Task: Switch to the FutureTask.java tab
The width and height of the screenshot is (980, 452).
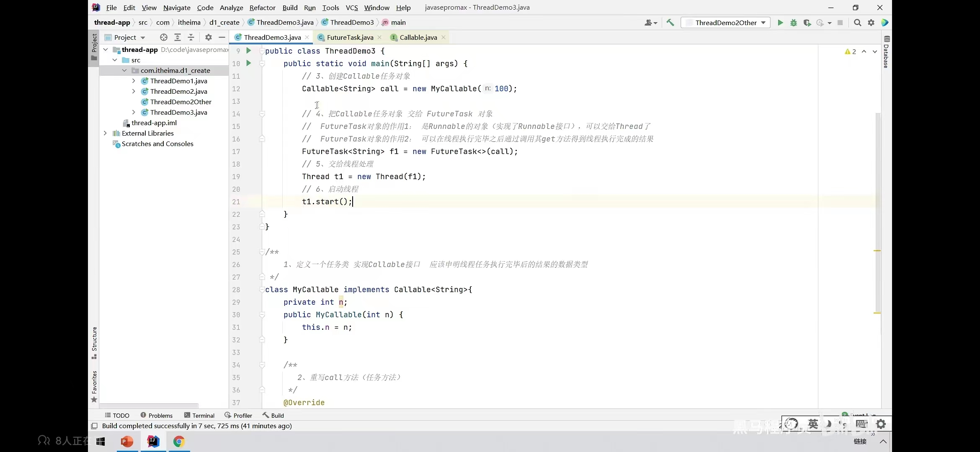Action: pyautogui.click(x=350, y=37)
